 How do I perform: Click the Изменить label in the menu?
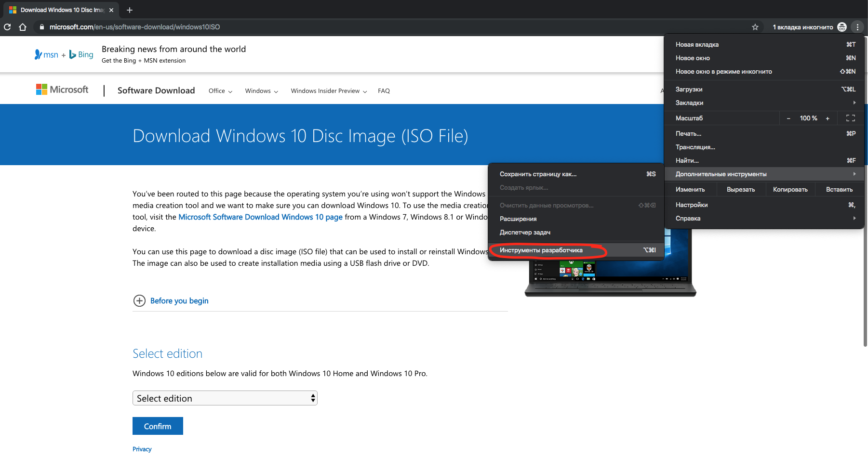(x=690, y=189)
